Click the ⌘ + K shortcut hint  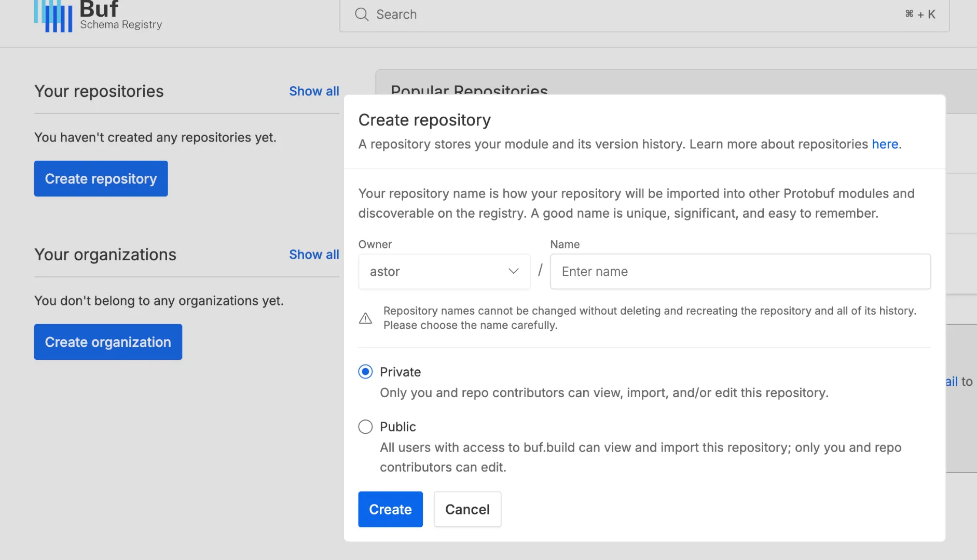pos(920,15)
